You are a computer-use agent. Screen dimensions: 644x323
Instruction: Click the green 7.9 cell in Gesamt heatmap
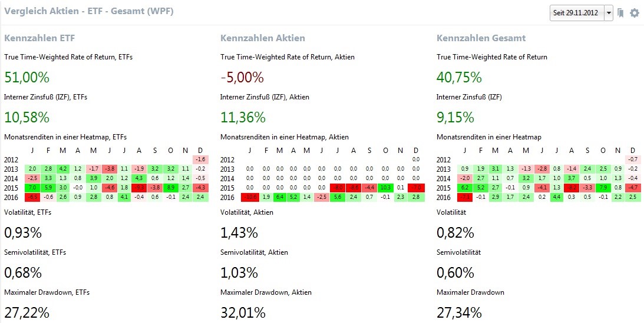pyautogui.click(x=600, y=187)
